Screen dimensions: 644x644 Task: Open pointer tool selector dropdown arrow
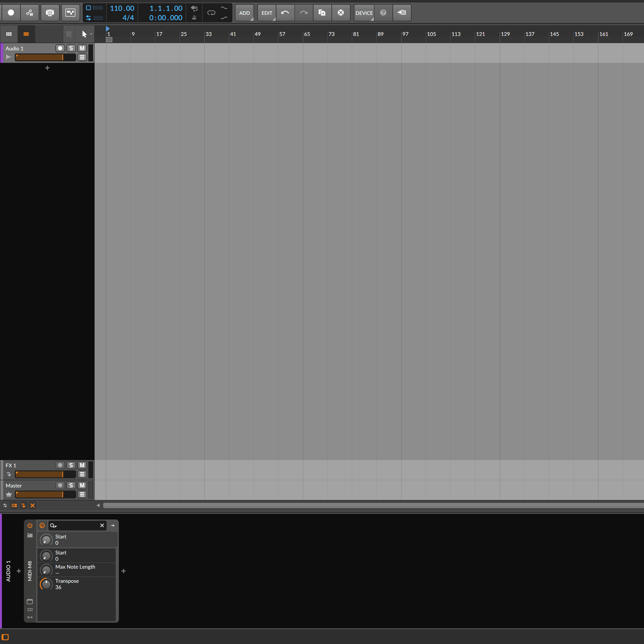[x=91, y=34]
